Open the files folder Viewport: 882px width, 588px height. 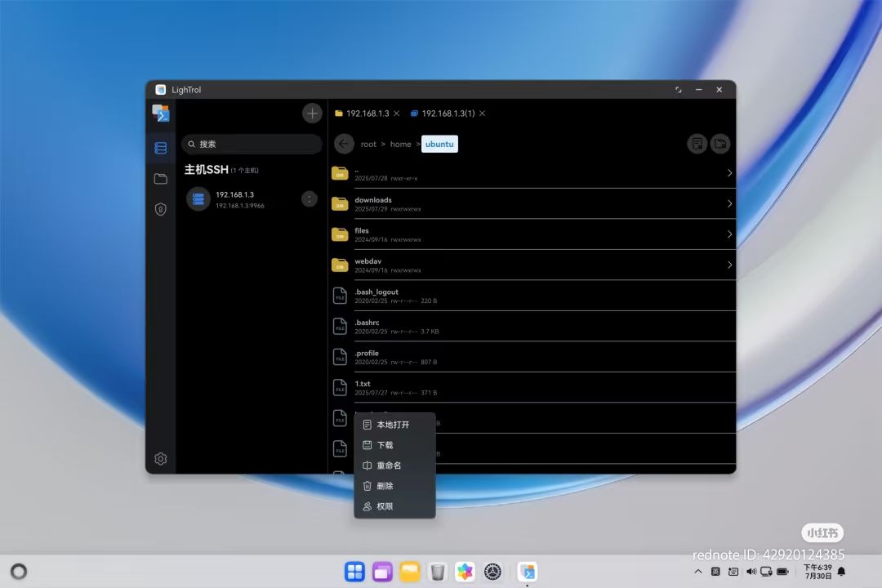click(532, 234)
